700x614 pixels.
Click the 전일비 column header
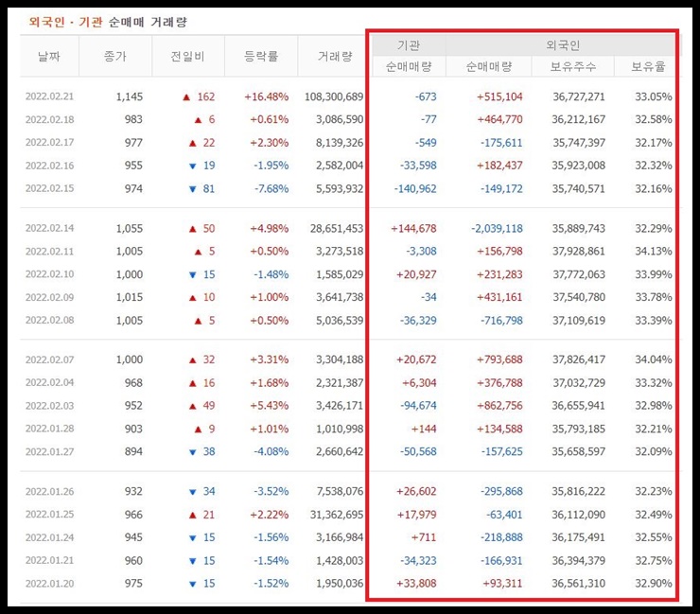tap(188, 56)
